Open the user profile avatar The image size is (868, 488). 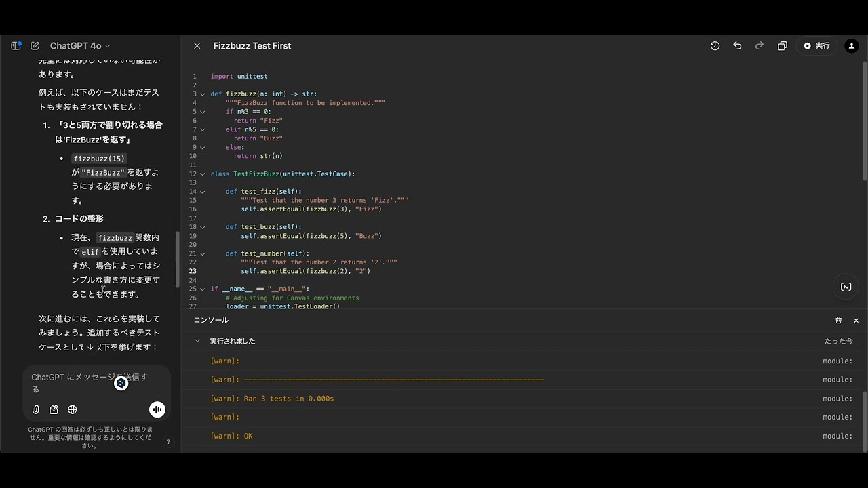pyautogui.click(x=852, y=46)
